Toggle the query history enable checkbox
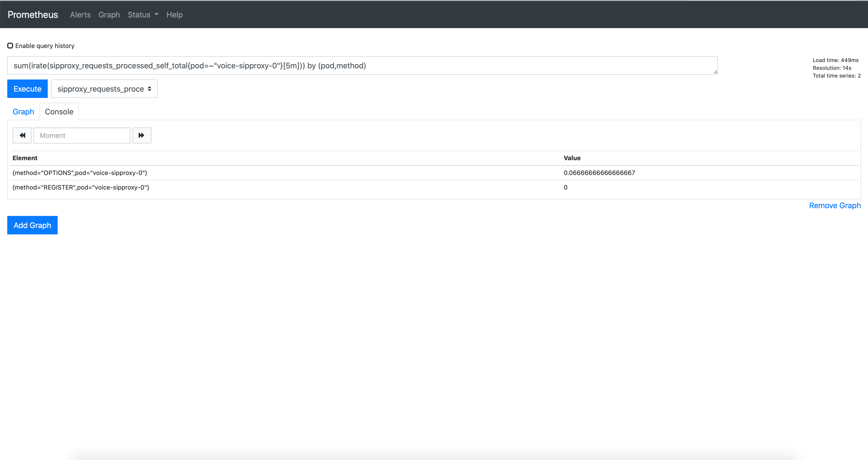868x460 pixels. (10, 45)
